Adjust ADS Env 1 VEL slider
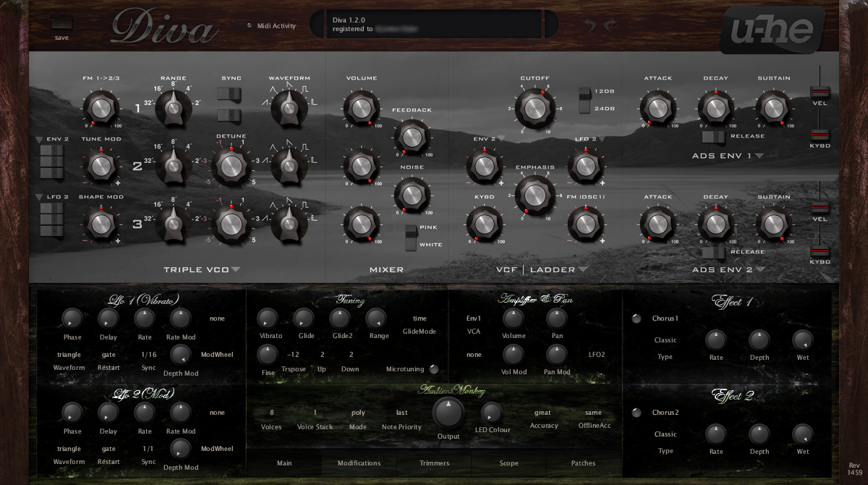Image resolution: width=868 pixels, height=485 pixels. coord(820,93)
